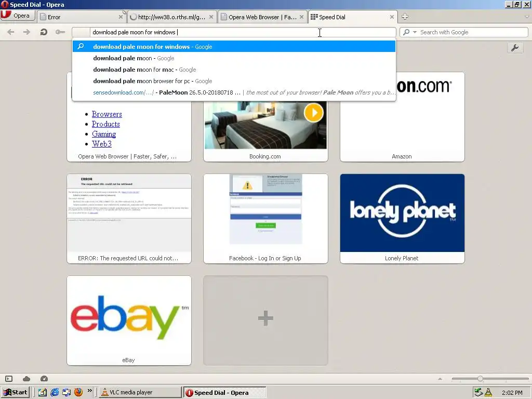Click the network connection tray icon
The image size is (532, 399).
478,393
